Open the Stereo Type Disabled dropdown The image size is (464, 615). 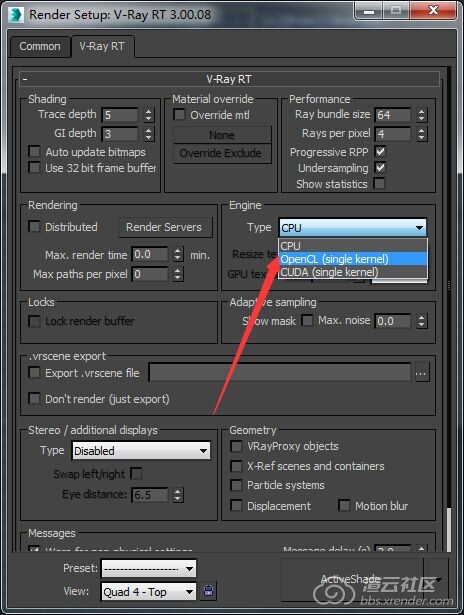(x=141, y=451)
